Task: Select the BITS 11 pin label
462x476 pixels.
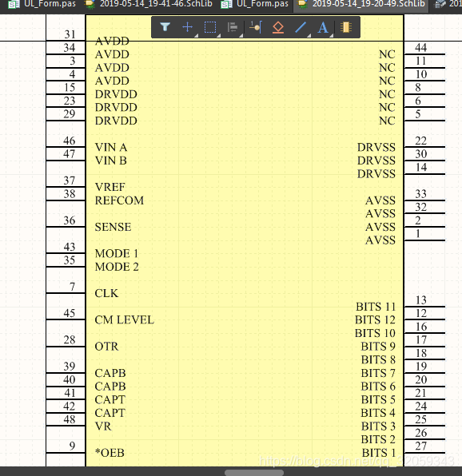Action: coord(376,307)
